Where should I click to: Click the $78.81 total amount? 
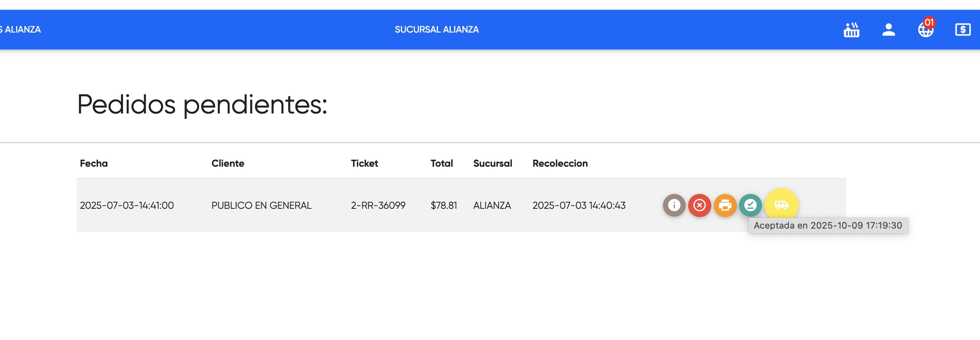coord(444,205)
